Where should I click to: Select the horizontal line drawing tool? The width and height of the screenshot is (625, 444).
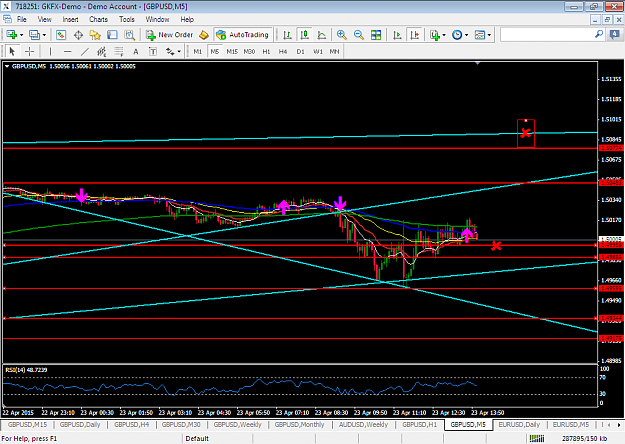tap(67, 51)
